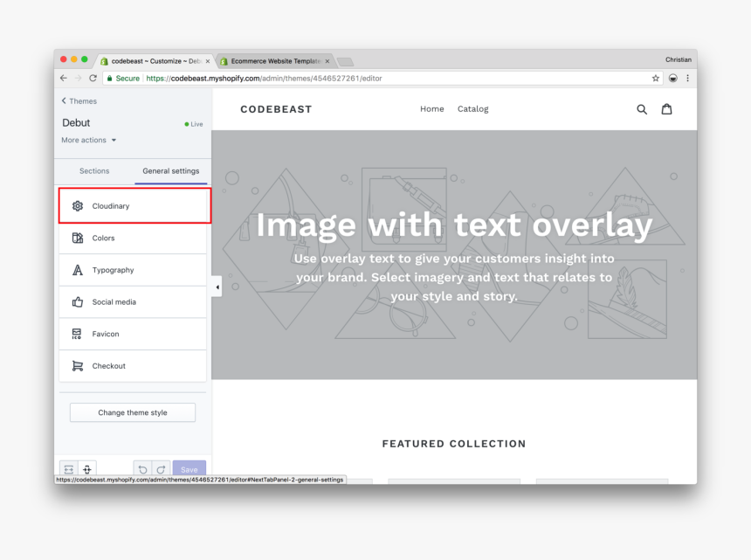Image resolution: width=751 pixels, height=560 pixels.
Task: Click the Image with text overlay heading
Action: tap(454, 225)
